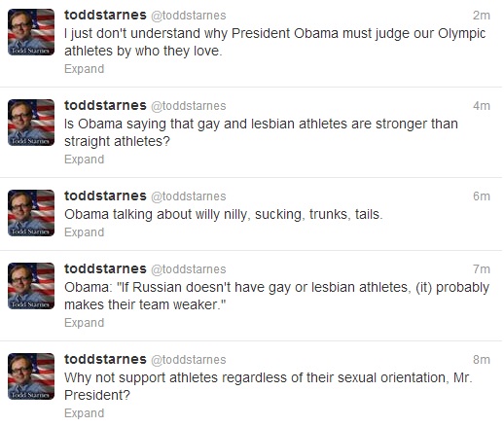Expand the tweet about stronger than straight athletes
The image size is (504, 427).
tap(85, 160)
